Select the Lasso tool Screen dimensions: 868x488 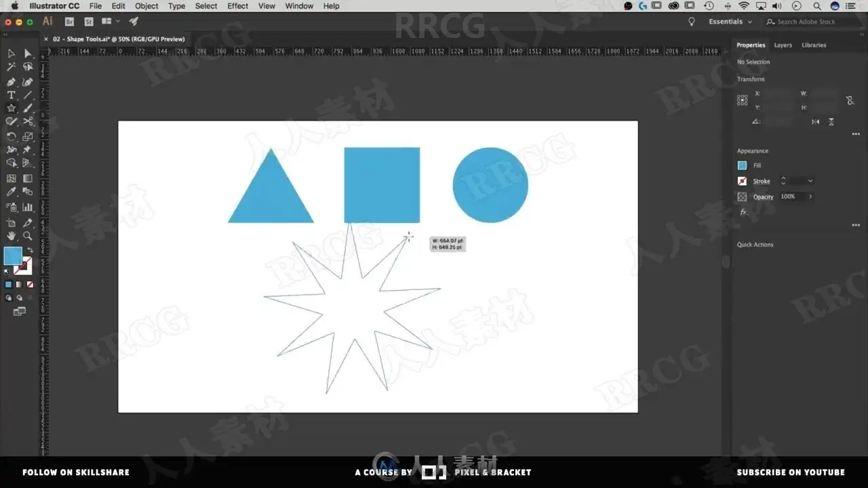coord(28,67)
